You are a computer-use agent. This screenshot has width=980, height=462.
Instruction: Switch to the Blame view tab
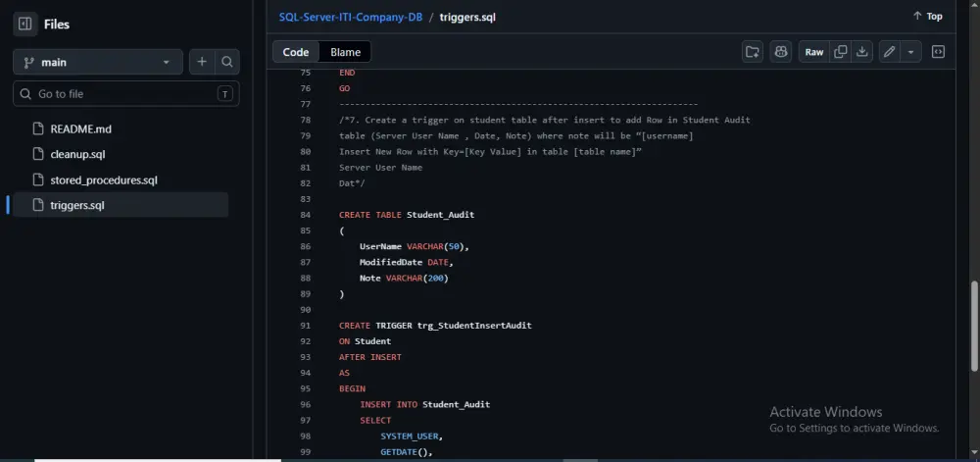pos(346,52)
